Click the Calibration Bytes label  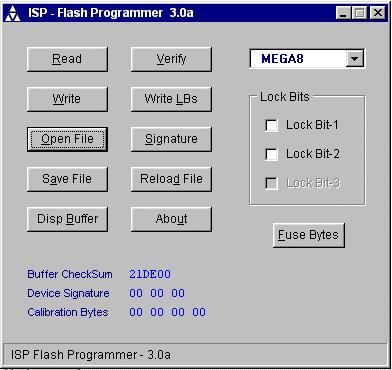point(68,312)
